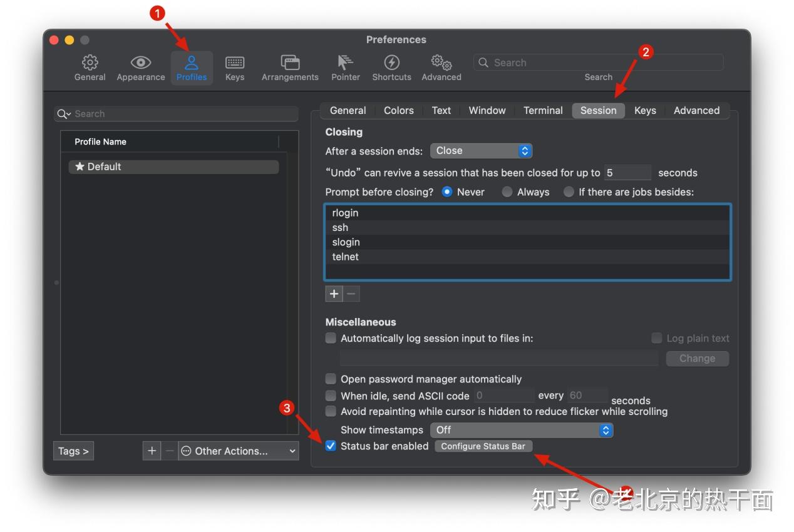Disable the Status bar enabled checkbox
This screenshot has width=794, height=532.
(330, 446)
